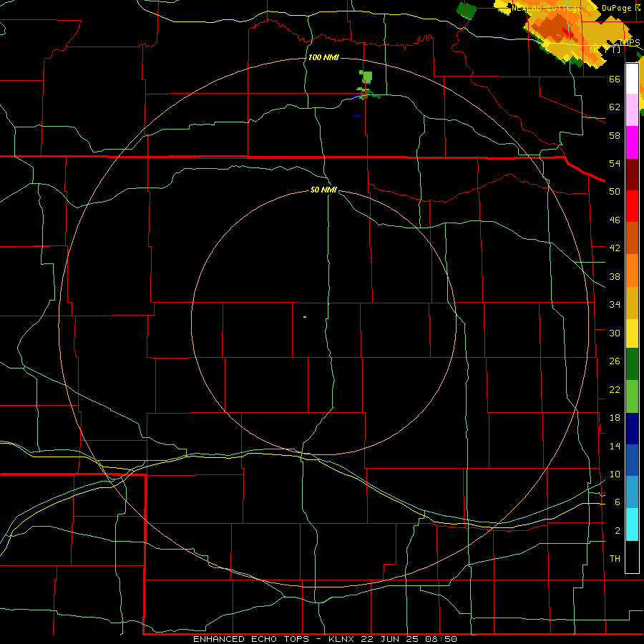The width and height of the screenshot is (644, 644).
Task: Select the dark maroon legend swatch
Action: [632, 175]
